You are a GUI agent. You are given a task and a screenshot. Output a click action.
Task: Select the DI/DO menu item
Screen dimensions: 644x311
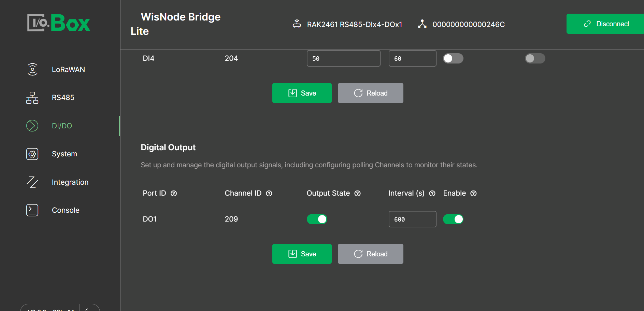coord(62,126)
